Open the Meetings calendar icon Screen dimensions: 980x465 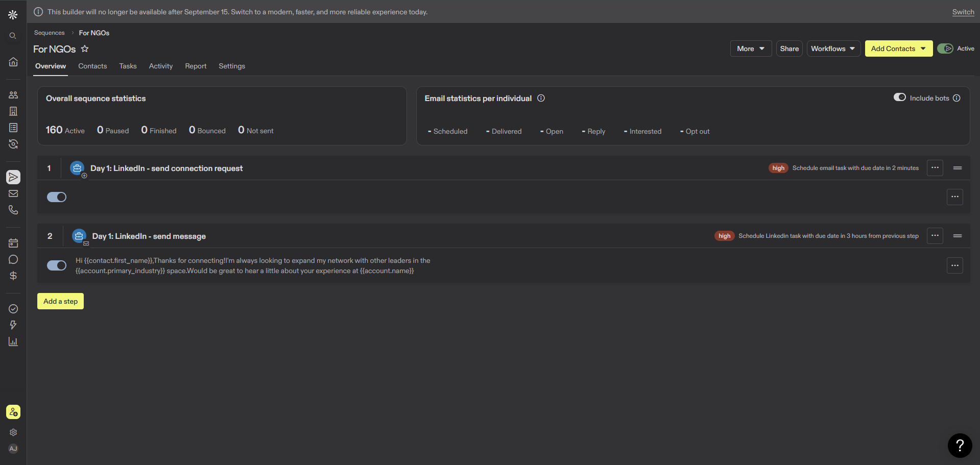13,243
